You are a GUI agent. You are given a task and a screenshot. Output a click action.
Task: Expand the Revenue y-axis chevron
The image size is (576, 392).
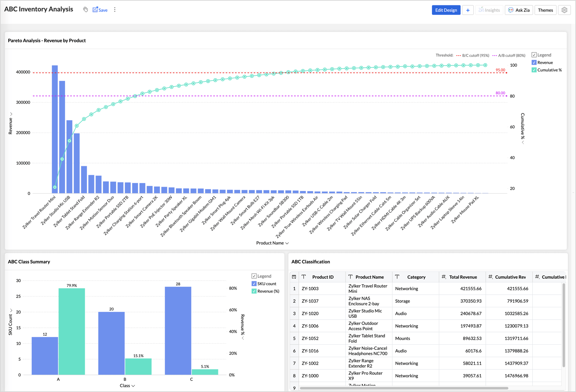(x=11, y=114)
